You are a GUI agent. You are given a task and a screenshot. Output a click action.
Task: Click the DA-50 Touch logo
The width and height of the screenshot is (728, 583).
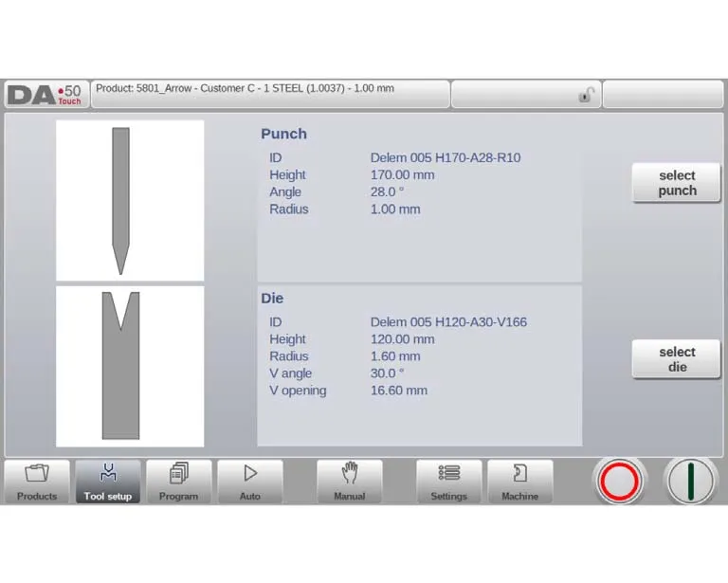tap(45, 95)
